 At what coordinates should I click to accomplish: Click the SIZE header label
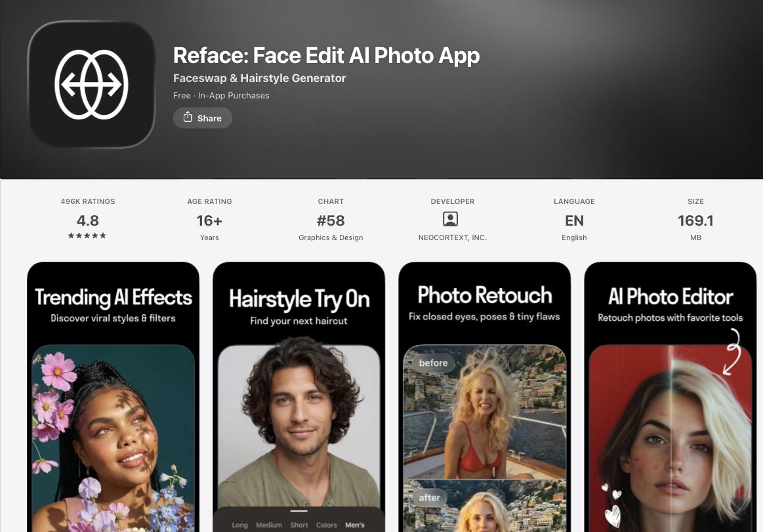click(696, 201)
